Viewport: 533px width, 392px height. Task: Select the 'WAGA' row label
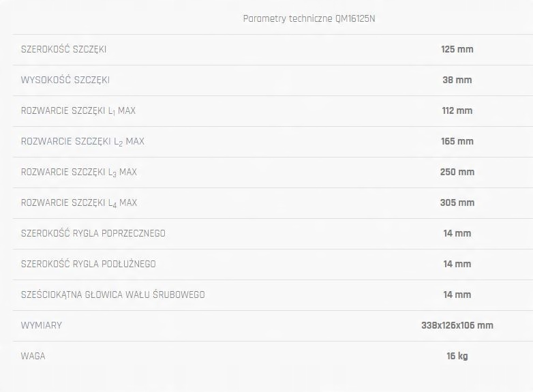click(33, 356)
